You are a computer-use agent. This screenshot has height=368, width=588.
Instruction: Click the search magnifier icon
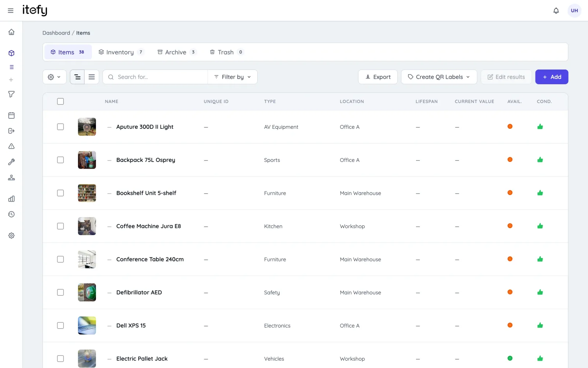tap(111, 77)
